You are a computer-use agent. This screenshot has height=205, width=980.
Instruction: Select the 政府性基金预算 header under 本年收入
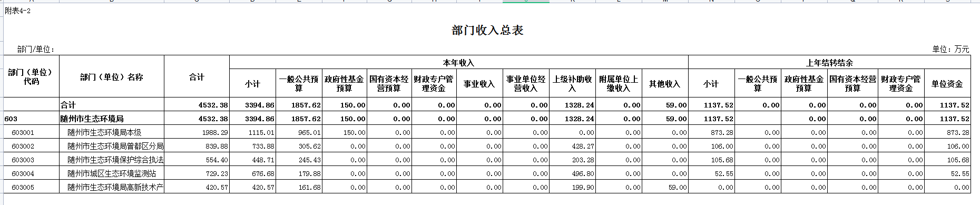(x=344, y=83)
